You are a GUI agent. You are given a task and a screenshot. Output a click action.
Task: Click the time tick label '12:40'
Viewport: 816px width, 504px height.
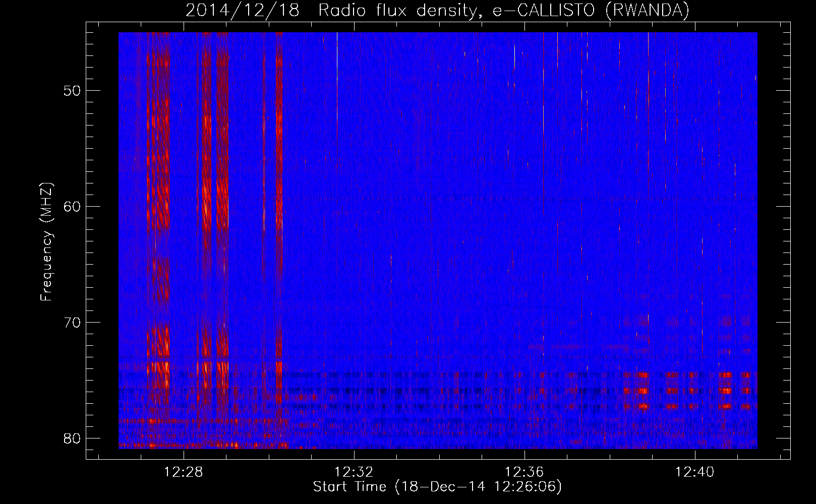[x=695, y=472]
